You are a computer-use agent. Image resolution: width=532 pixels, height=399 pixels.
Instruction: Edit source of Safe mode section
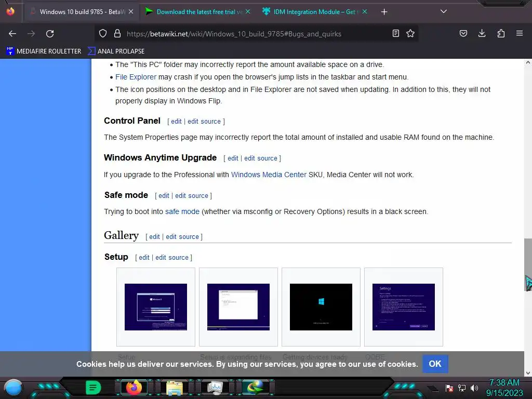pyautogui.click(x=192, y=196)
